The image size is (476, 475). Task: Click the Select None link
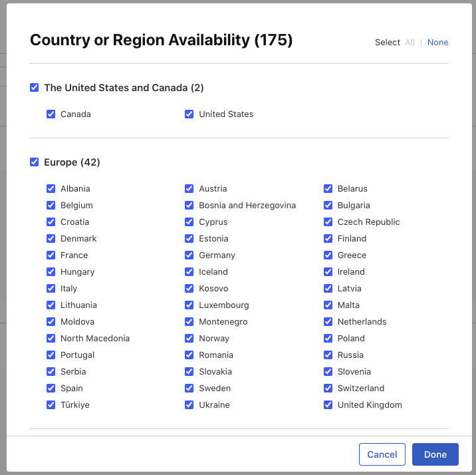point(437,43)
